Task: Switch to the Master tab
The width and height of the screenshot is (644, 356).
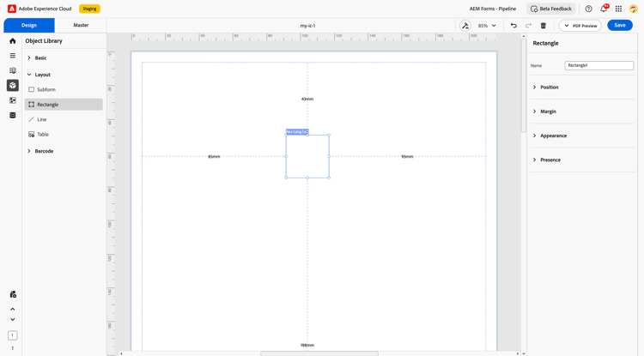Action: (x=81, y=25)
